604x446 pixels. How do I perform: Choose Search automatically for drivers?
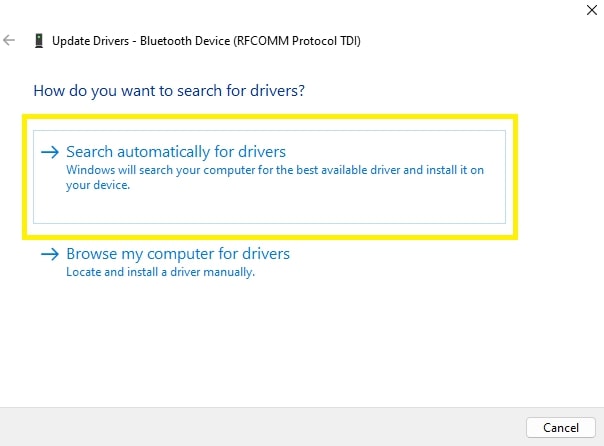tap(269, 177)
